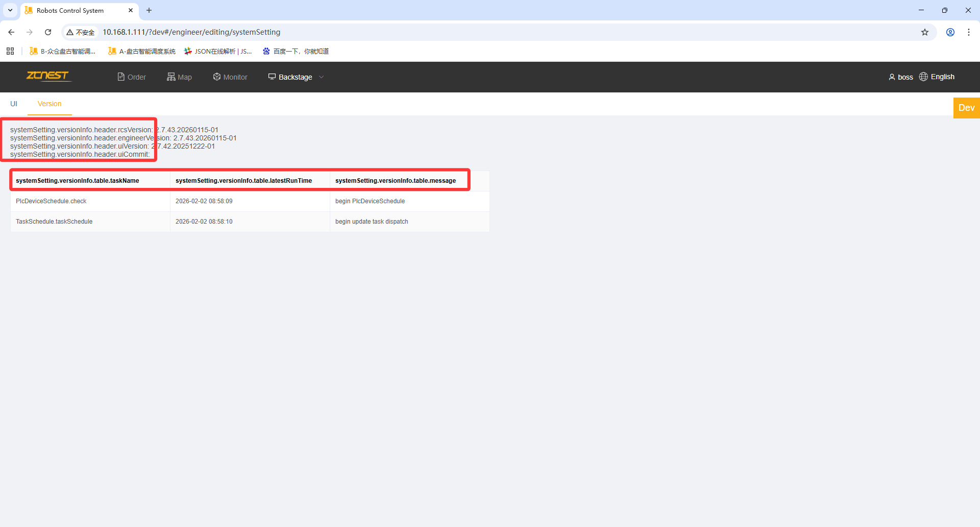Open new browser tab with plus
The width and height of the screenshot is (980, 527).
click(149, 10)
